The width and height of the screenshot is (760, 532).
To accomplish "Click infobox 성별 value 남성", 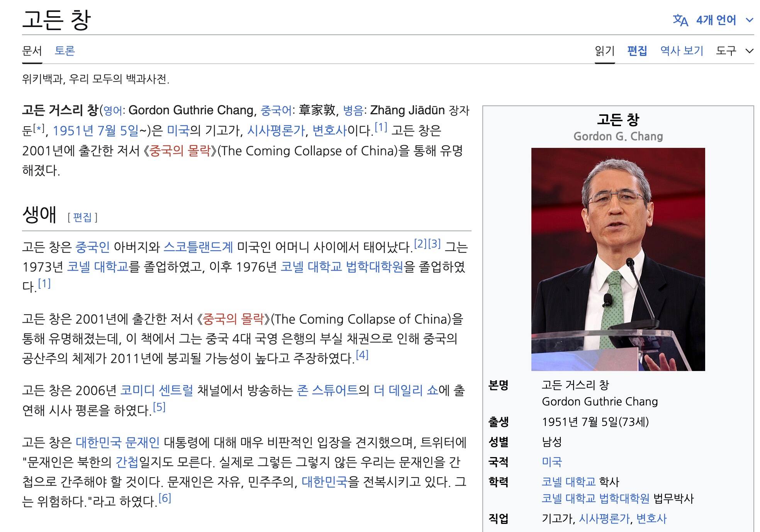I will 552,442.
